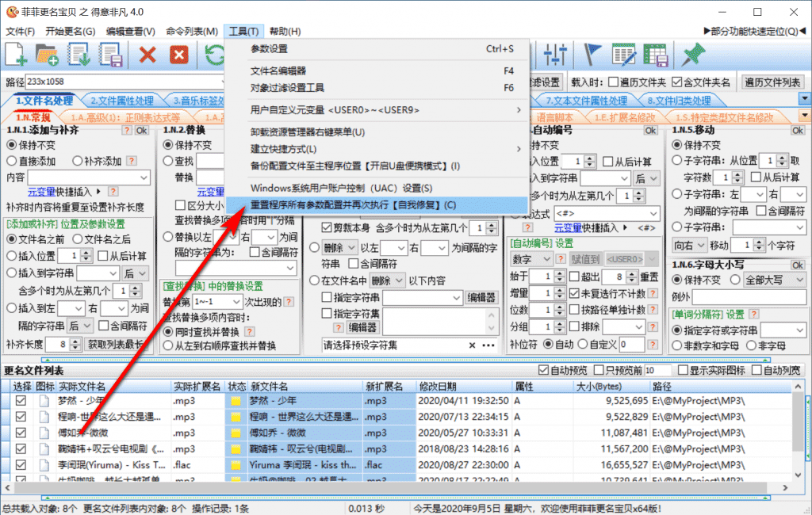The image size is (812, 515).
Task: Click the help icon beside 1.N.1添加与补齐
Action: pos(127,131)
